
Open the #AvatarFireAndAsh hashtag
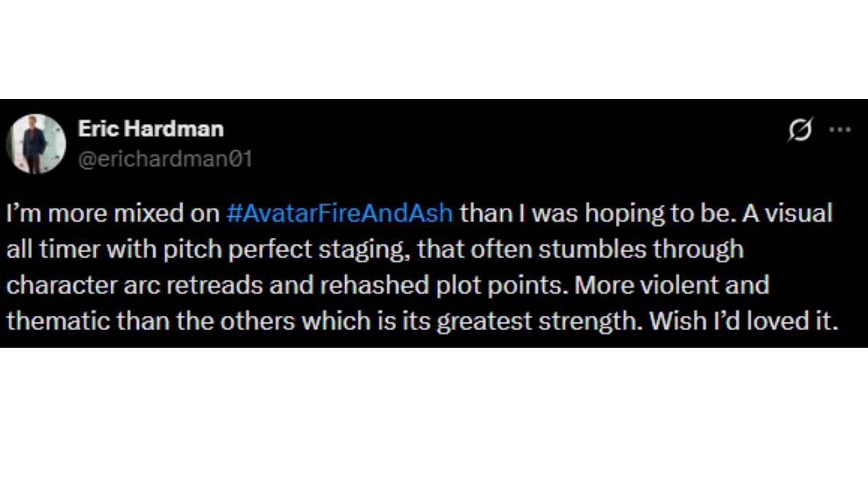339,213
